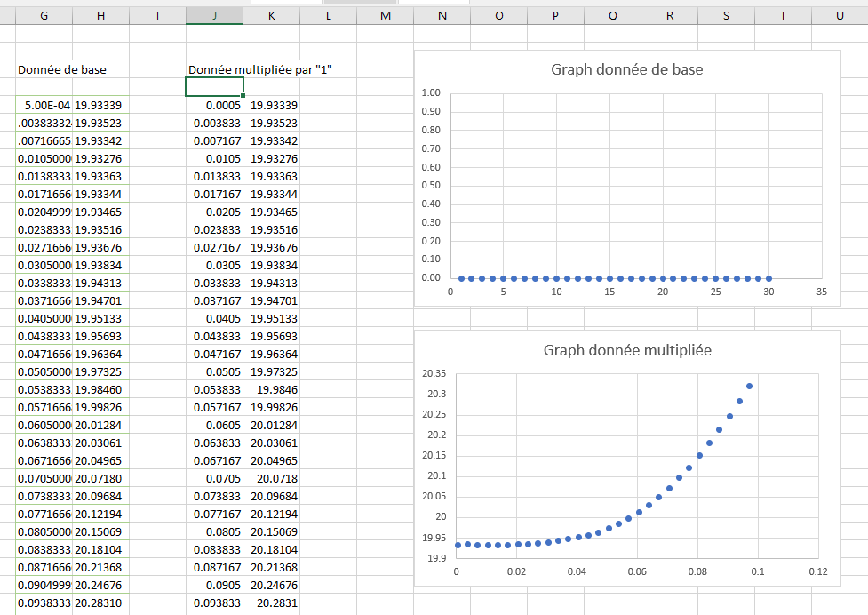Select cell 0.0238333 in column G

(44, 229)
